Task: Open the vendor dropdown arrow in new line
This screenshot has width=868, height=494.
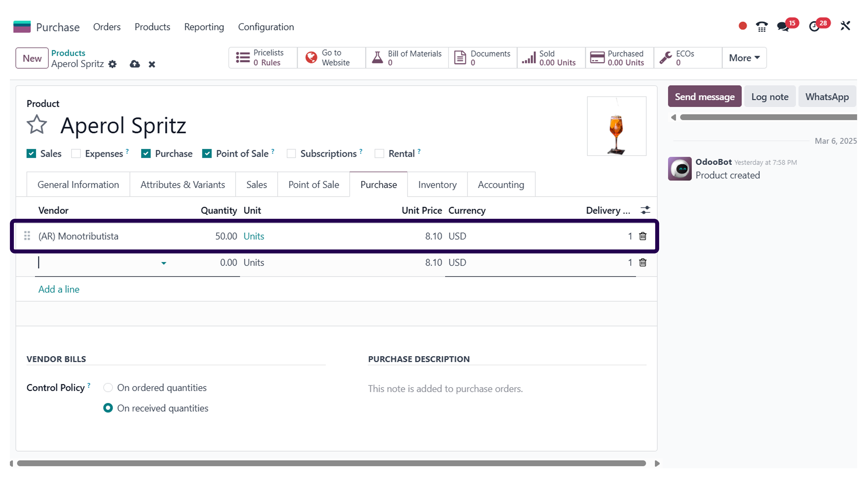Action: tap(164, 263)
